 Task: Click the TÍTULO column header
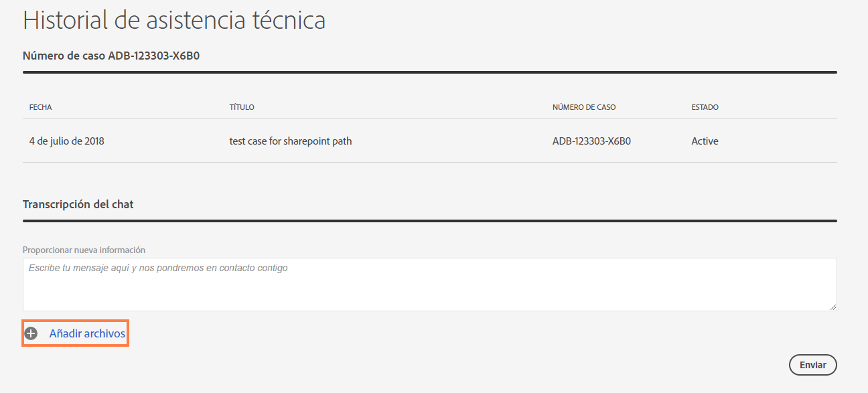(240, 106)
